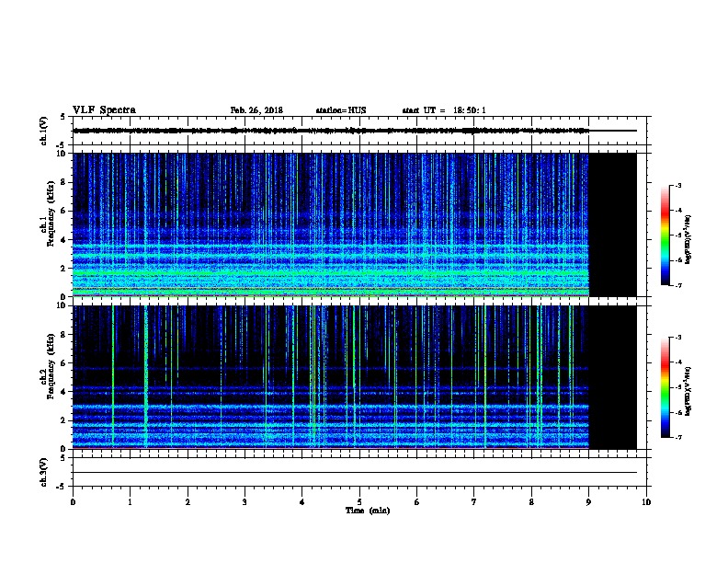Click the "5" volt tick of ch.3(V) panel
728x563 pixels.
point(63,458)
